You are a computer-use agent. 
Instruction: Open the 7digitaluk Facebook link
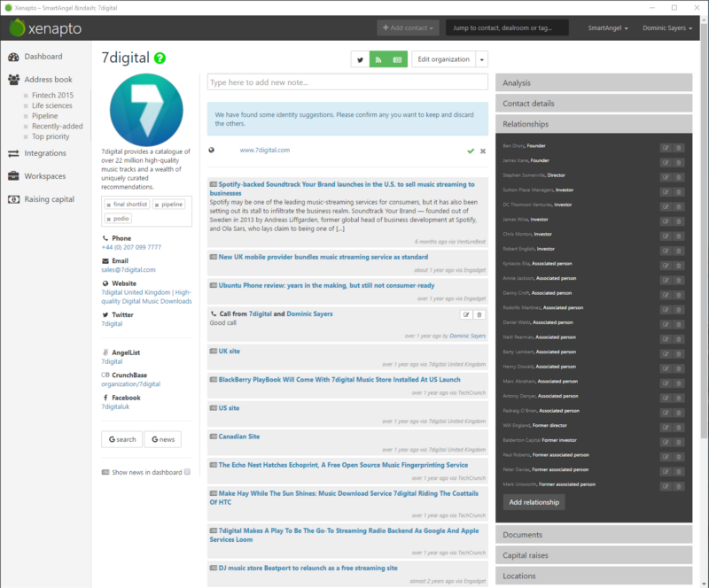115,406
